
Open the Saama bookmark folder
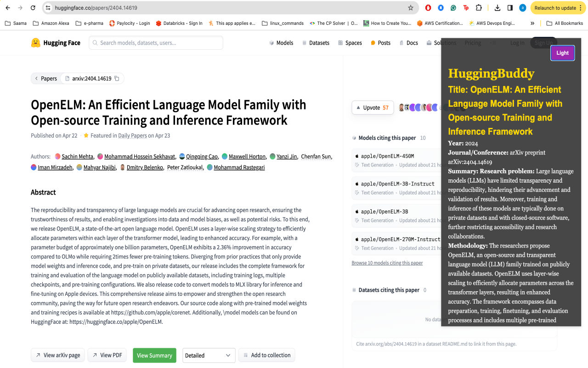16,23
